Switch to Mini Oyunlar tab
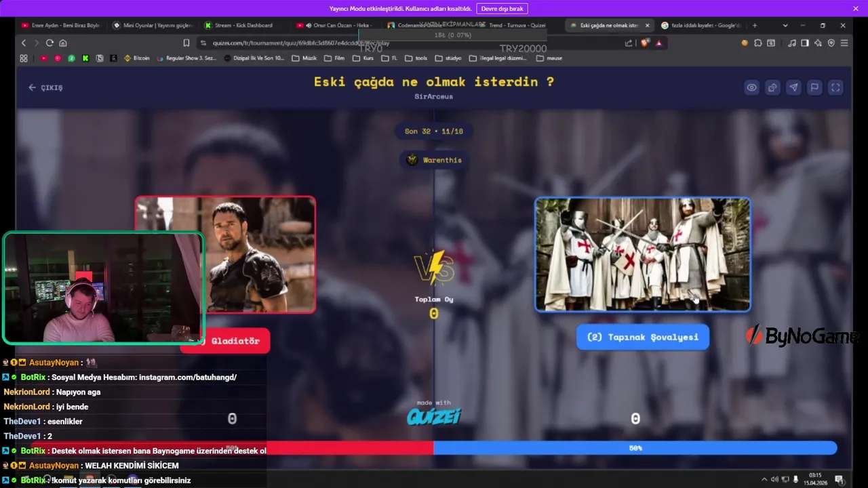868x488 pixels. (x=153, y=25)
